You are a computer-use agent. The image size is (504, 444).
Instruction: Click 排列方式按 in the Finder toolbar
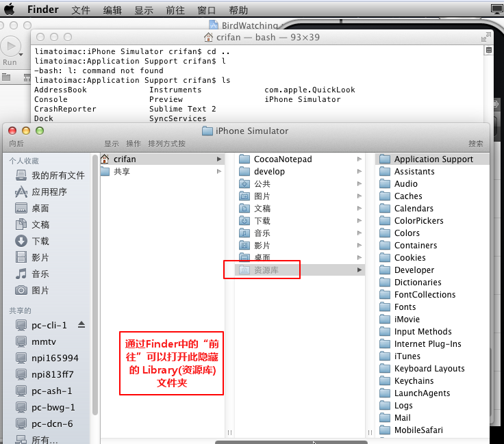tap(166, 144)
